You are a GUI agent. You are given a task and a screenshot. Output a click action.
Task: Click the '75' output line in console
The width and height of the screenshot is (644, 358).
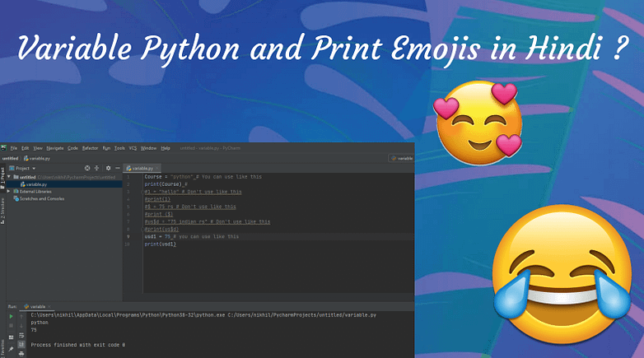(34, 330)
